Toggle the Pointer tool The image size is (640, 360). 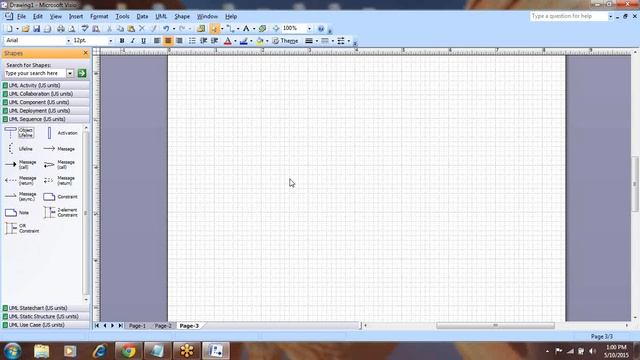pos(214,29)
